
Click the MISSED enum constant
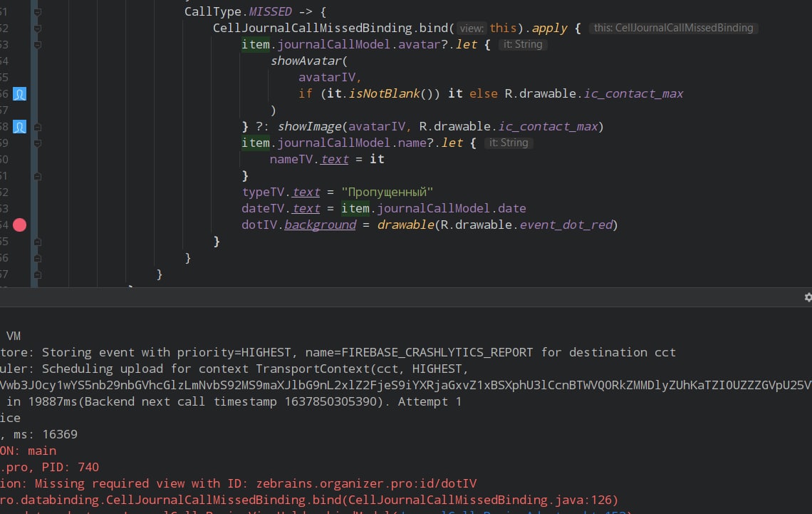point(271,11)
